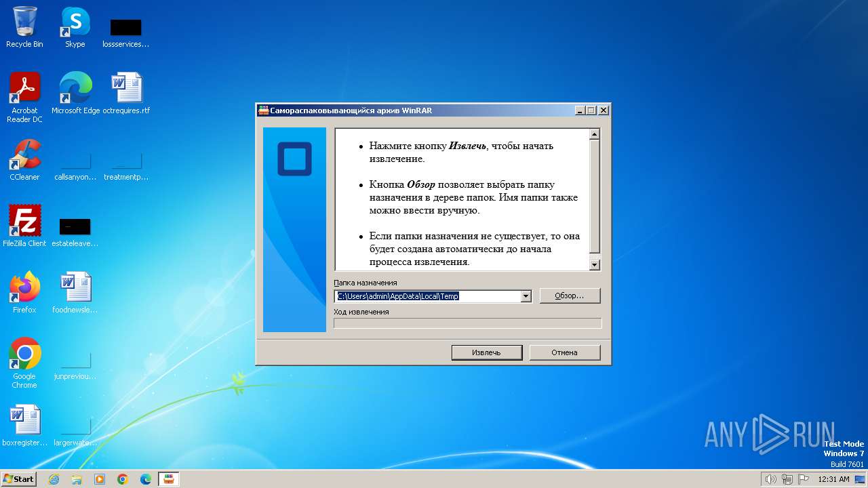Select the foodnewsle document icon
Viewport: 868px width, 488px height.
(75, 292)
